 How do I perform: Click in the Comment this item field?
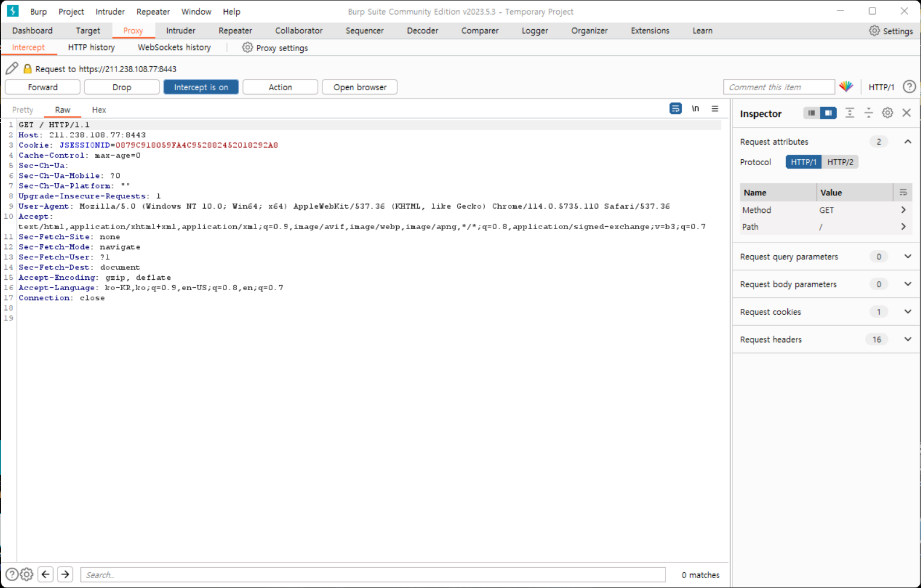pyautogui.click(x=778, y=87)
